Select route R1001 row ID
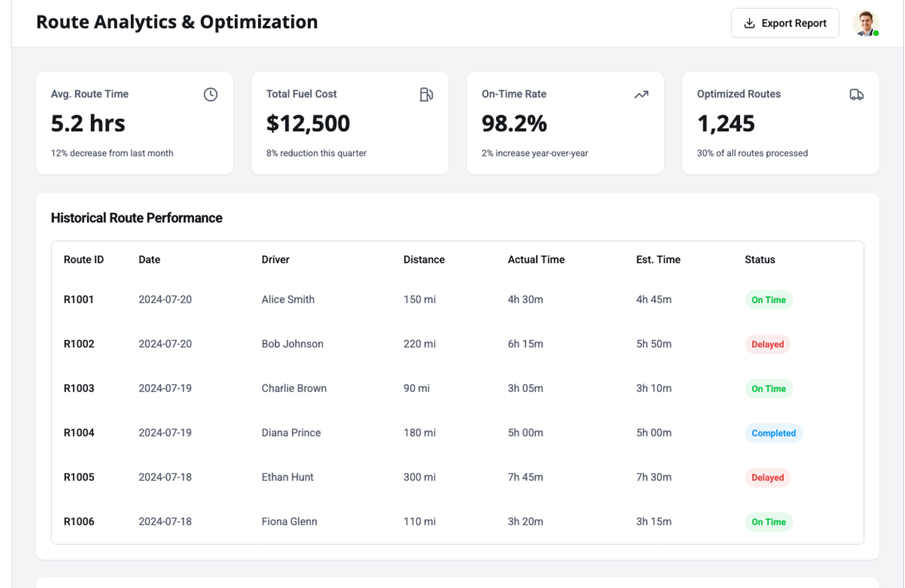Screen dimensions: 905x588 (79, 300)
